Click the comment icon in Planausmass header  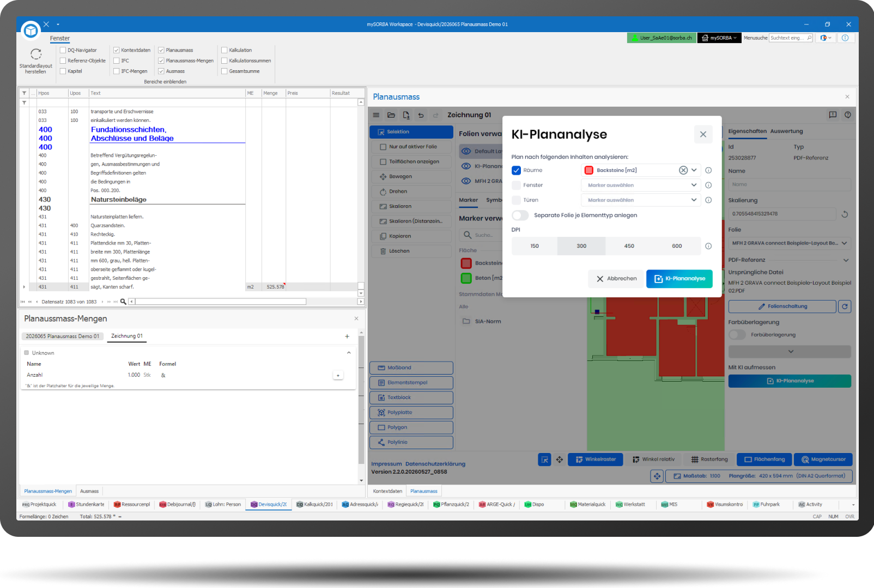[x=833, y=115]
